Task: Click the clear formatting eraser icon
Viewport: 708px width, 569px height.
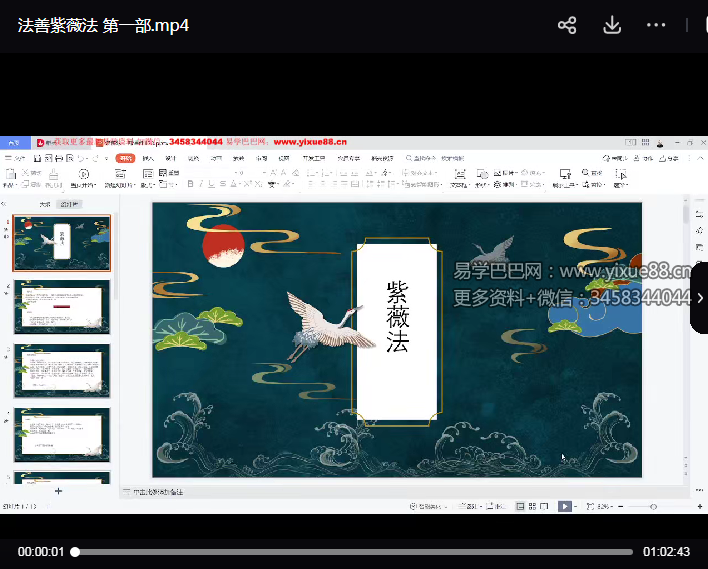Action: (x=296, y=172)
